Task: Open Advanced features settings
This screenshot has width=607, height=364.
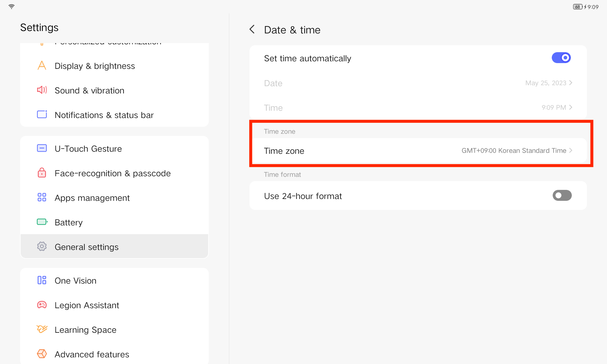Action: (x=92, y=354)
